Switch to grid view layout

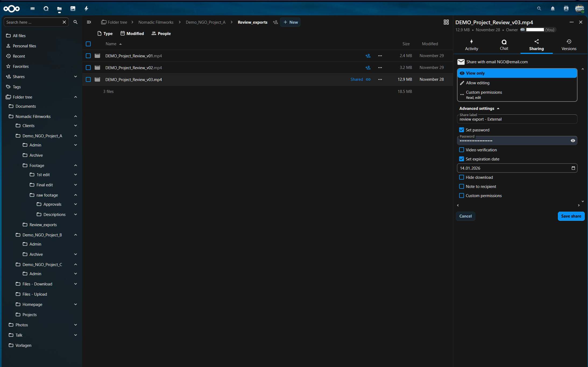(x=446, y=22)
